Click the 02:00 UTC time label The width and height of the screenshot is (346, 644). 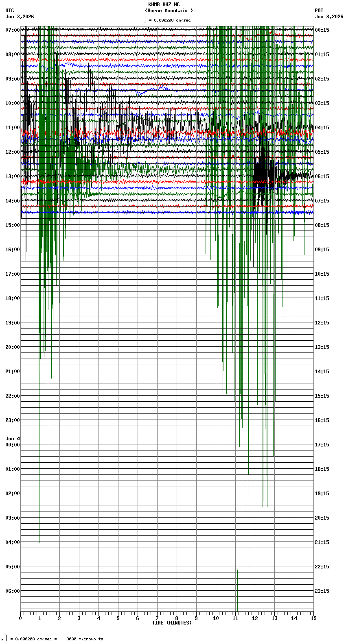[x=13, y=494]
